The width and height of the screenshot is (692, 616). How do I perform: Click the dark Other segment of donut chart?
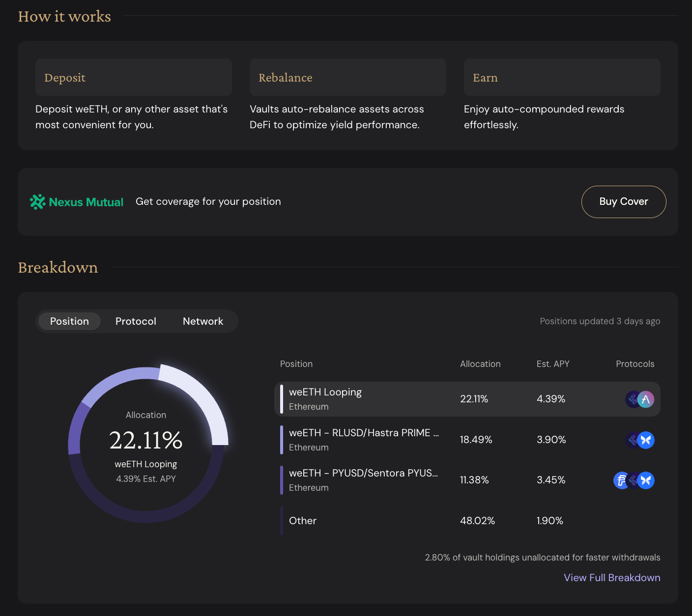pyautogui.click(x=146, y=516)
